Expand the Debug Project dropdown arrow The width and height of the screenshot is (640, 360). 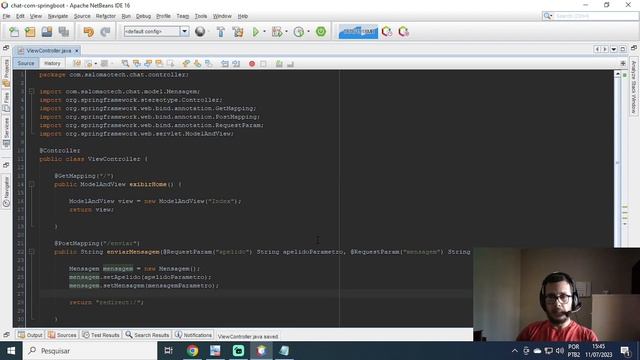pos(286,31)
